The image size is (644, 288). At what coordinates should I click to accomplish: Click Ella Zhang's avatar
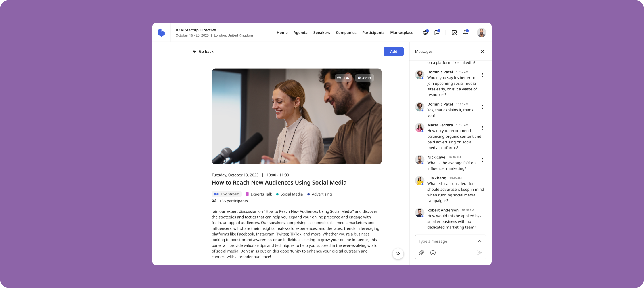420,181
